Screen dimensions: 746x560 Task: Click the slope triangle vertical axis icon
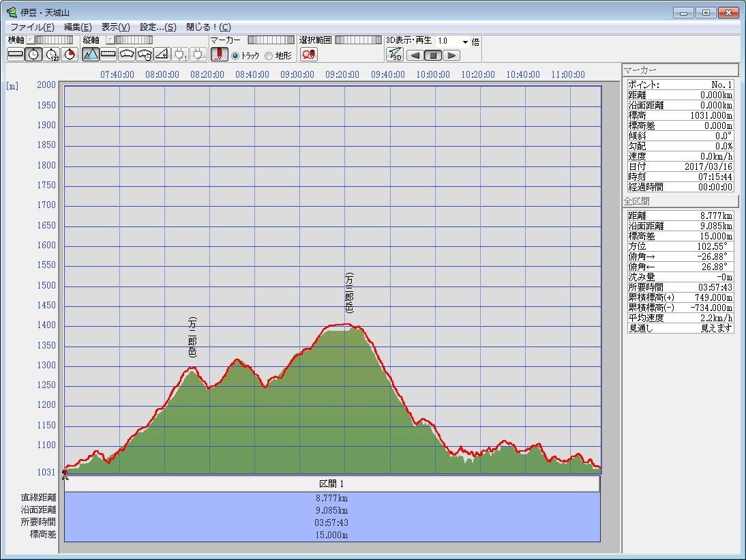[162, 55]
